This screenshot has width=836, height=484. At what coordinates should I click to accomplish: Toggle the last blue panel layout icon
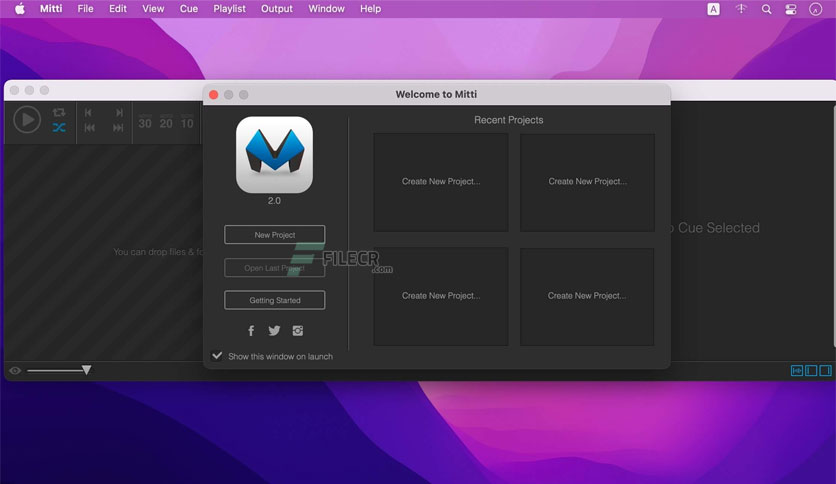(825, 370)
